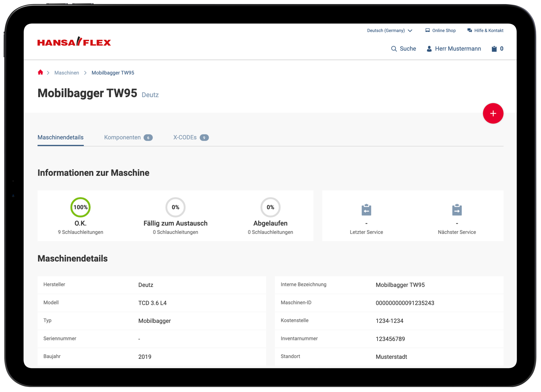Click the Letzter Service clipboard icon
The image size is (541, 392).
click(x=366, y=210)
